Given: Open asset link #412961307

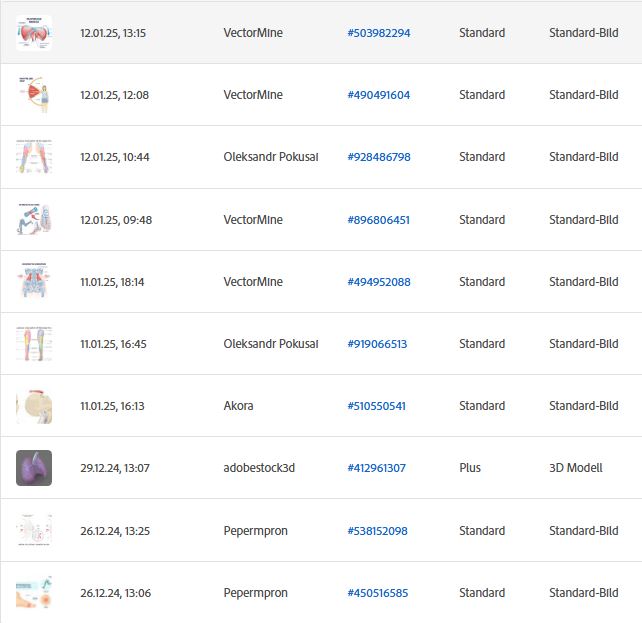Looking at the screenshot, I should click(x=376, y=468).
